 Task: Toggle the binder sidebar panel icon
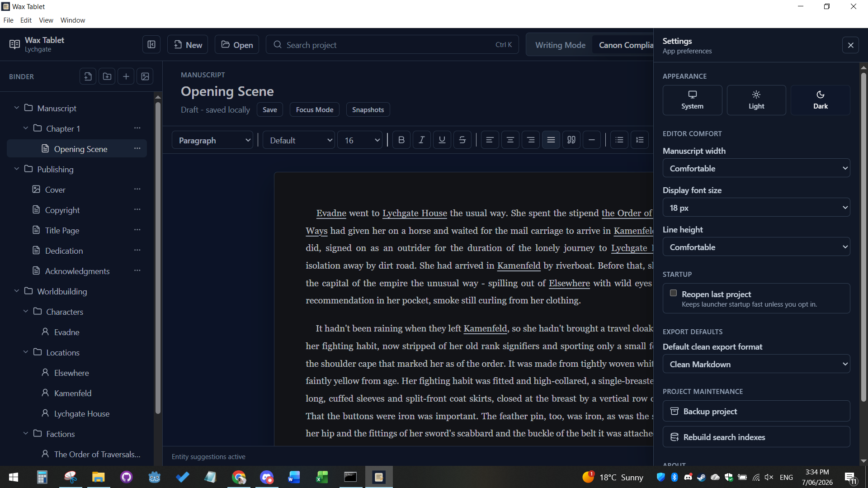[x=151, y=44]
